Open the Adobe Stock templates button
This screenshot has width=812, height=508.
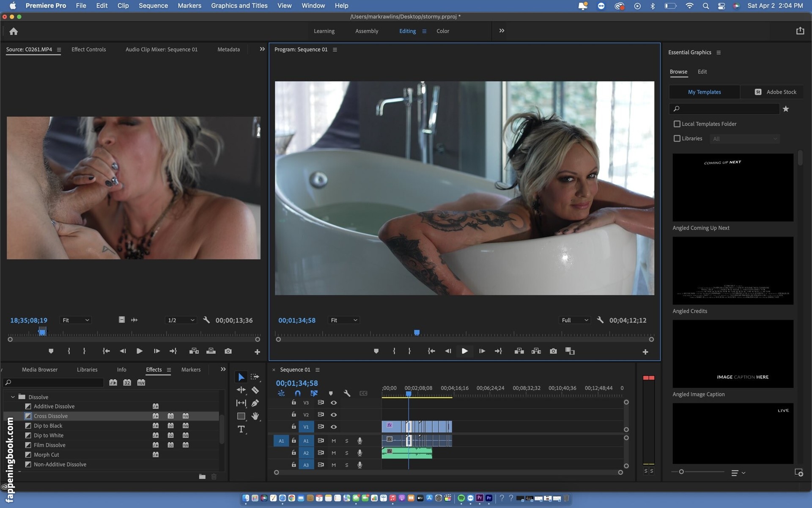pos(776,92)
